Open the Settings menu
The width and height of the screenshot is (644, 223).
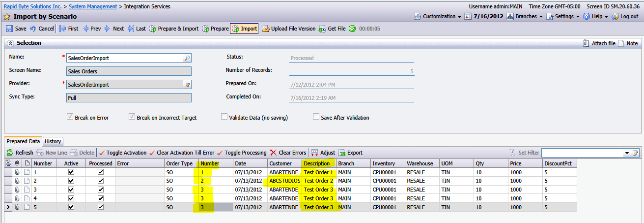point(562,16)
